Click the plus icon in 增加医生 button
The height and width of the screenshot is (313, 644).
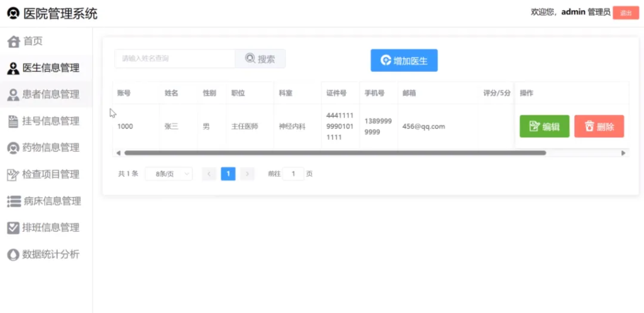click(x=386, y=60)
